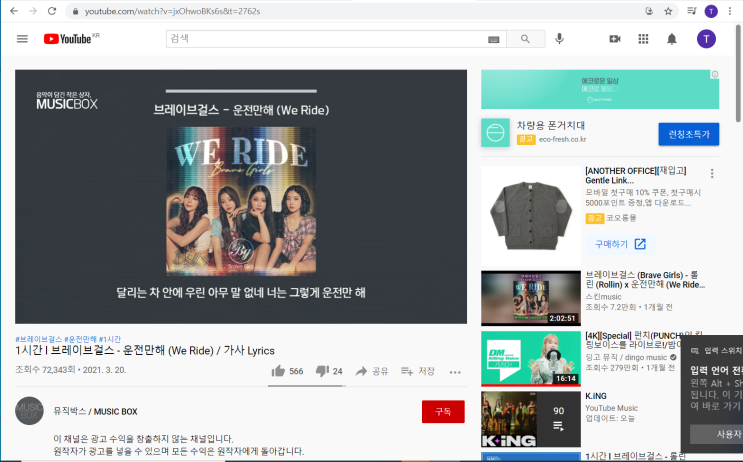
Task: Click the site lock icon in address bar
Action: pos(75,11)
